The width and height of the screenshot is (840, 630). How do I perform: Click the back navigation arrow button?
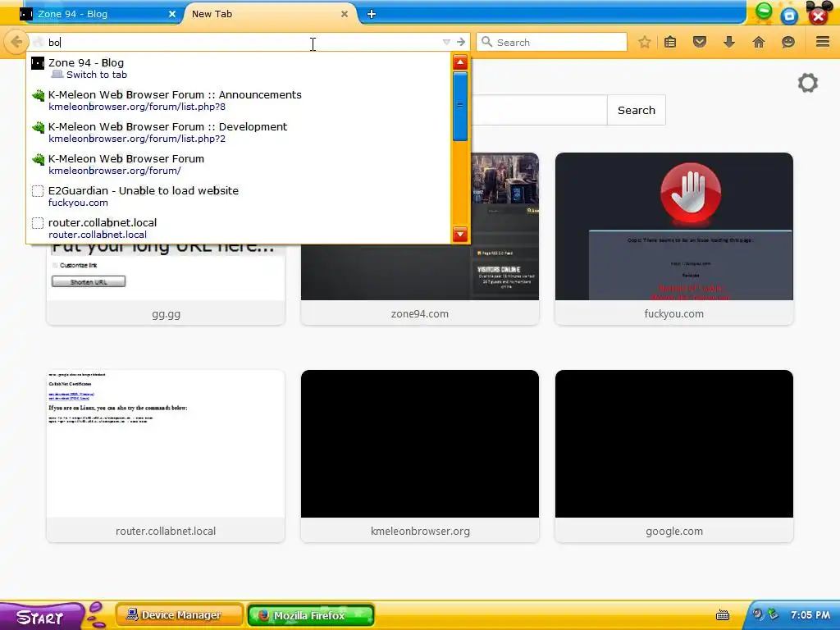[16, 42]
